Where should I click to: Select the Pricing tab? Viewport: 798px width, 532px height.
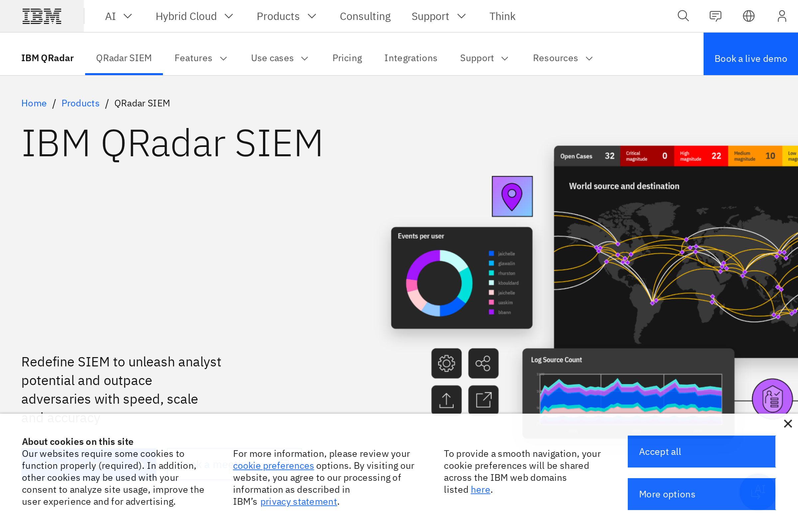347,58
